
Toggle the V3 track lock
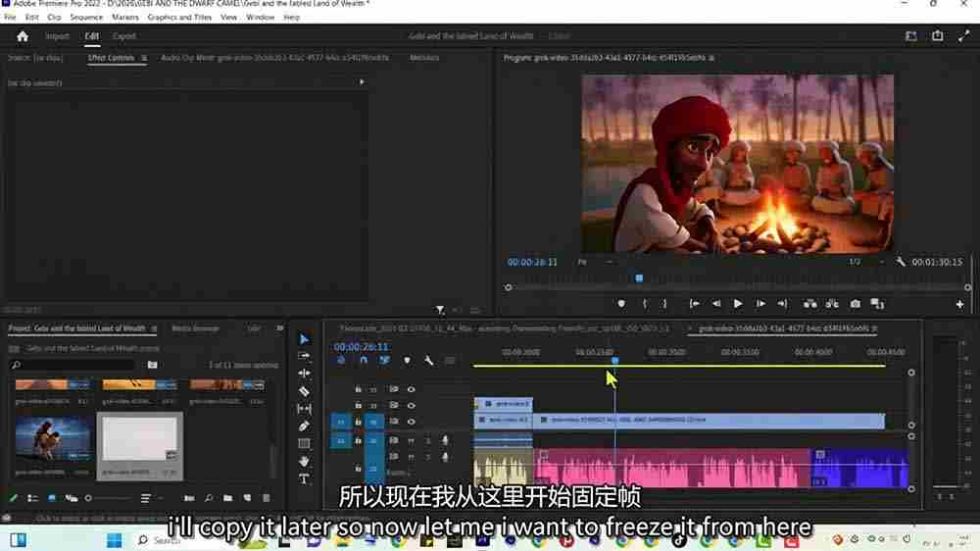tap(358, 389)
